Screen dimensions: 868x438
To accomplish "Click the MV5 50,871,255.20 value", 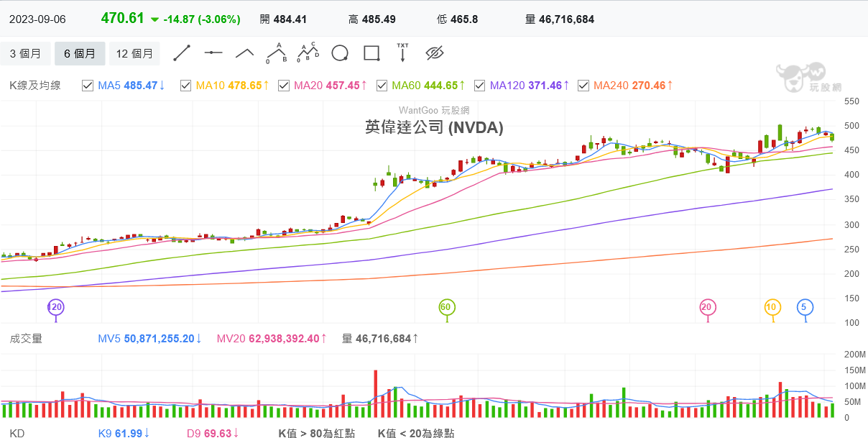I will tap(150, 338).
